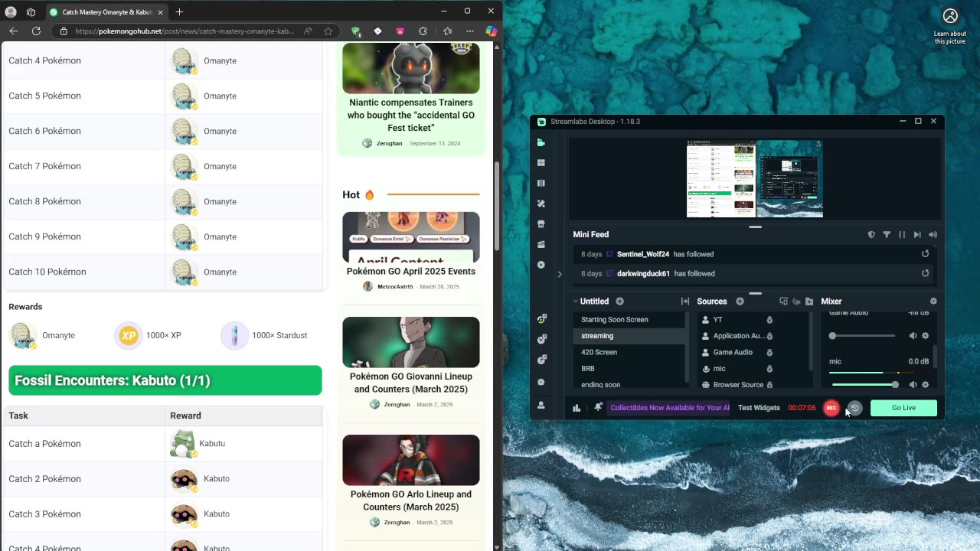Click the Mini Feed shield safe mode icon
Screen dimensions: 980x551
(x=871, y=235)
